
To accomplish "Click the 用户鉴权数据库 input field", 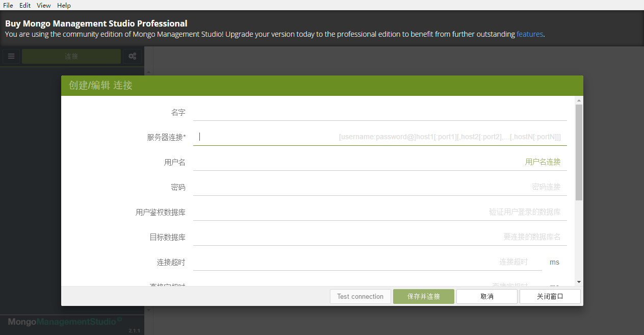I will point(357,212).
